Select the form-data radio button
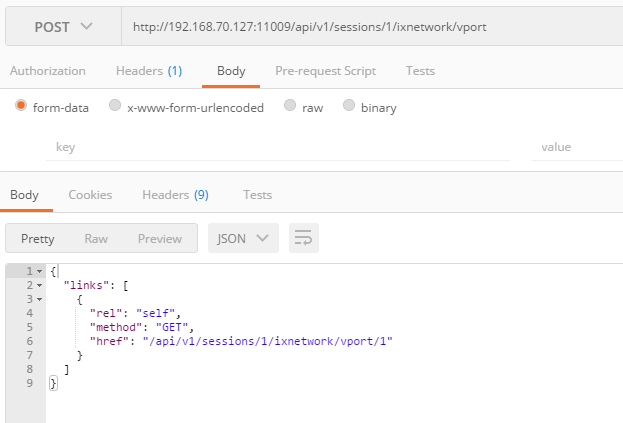The width and height of the screenshot is (623, 423). tap(21, 106)
